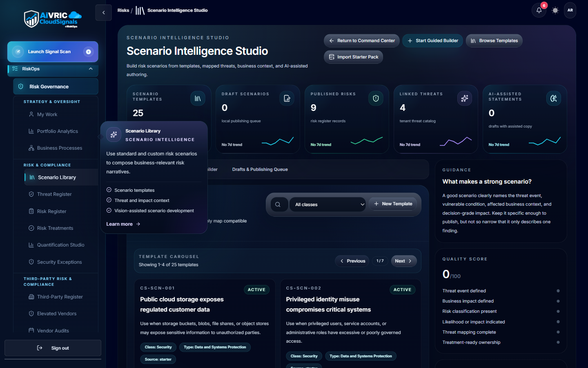
Task: Click the Risk Treatments check-circle icon
Action: click(x=31, y=228)
